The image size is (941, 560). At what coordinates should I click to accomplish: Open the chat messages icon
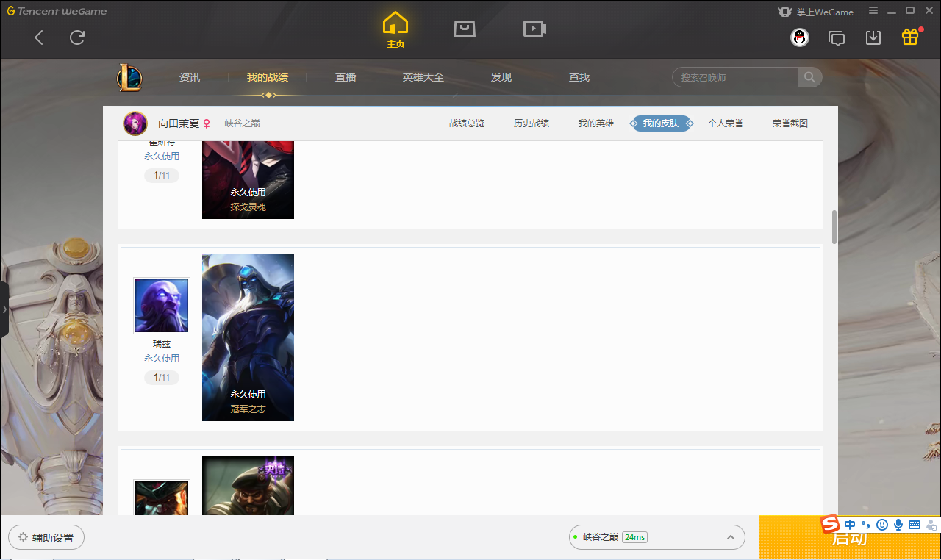[x=837, y=37]
